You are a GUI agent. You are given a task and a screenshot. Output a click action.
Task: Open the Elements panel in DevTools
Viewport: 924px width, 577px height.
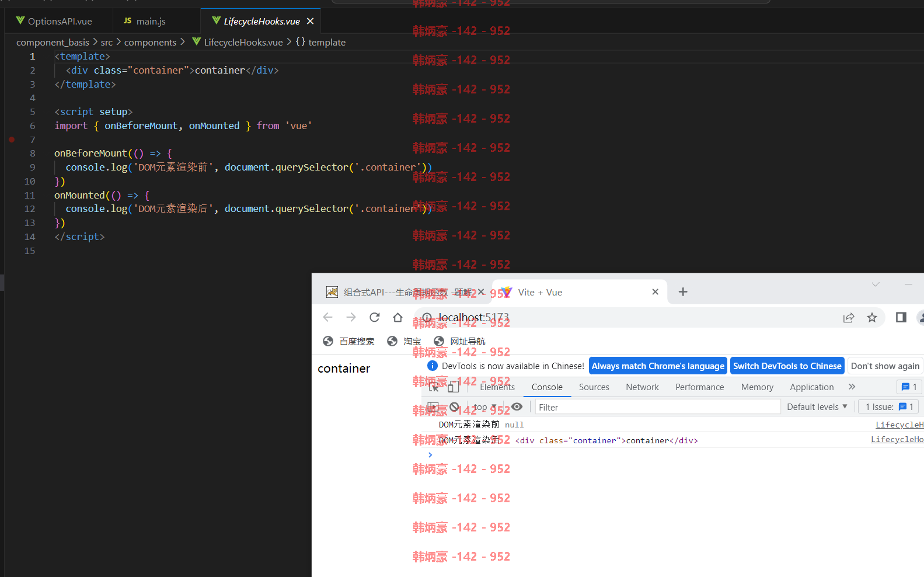pos(497,387)
